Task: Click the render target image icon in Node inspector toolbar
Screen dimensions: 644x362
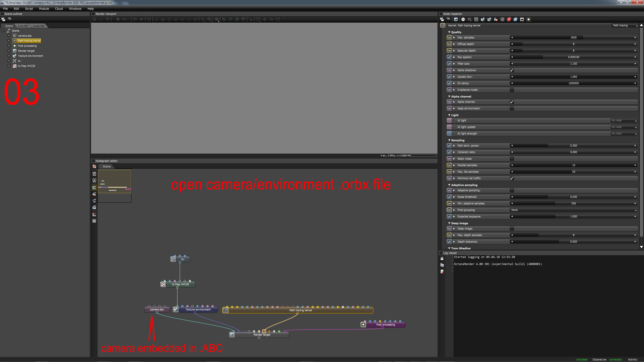Action: point(456,19)
